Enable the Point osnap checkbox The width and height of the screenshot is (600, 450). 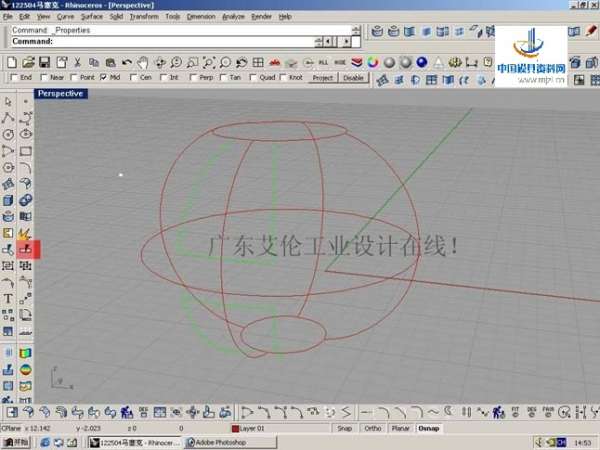point(74,78)
